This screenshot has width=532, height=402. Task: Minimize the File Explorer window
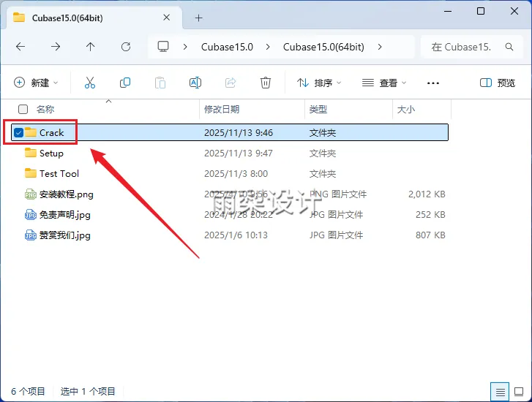click(x=448, y=11)
